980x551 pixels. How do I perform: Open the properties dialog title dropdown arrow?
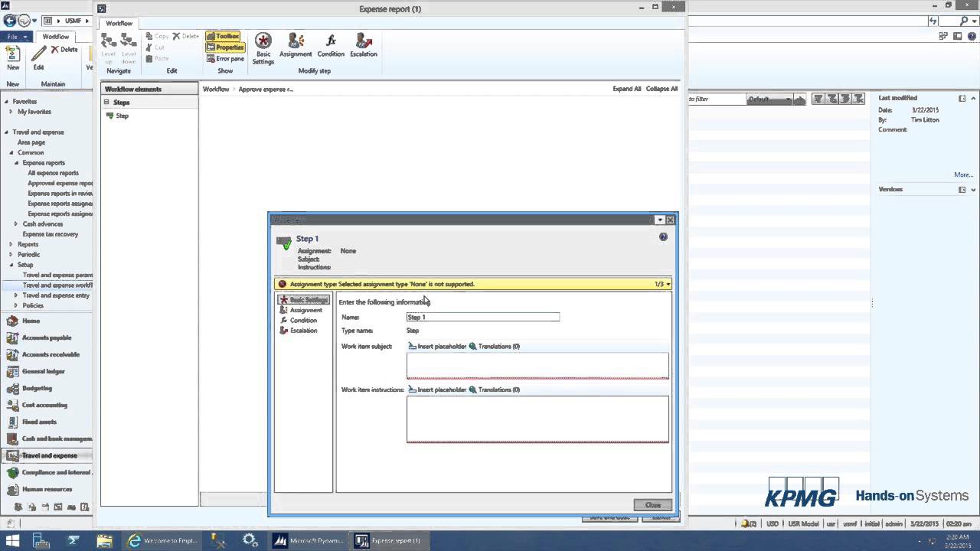coord(659,220)
